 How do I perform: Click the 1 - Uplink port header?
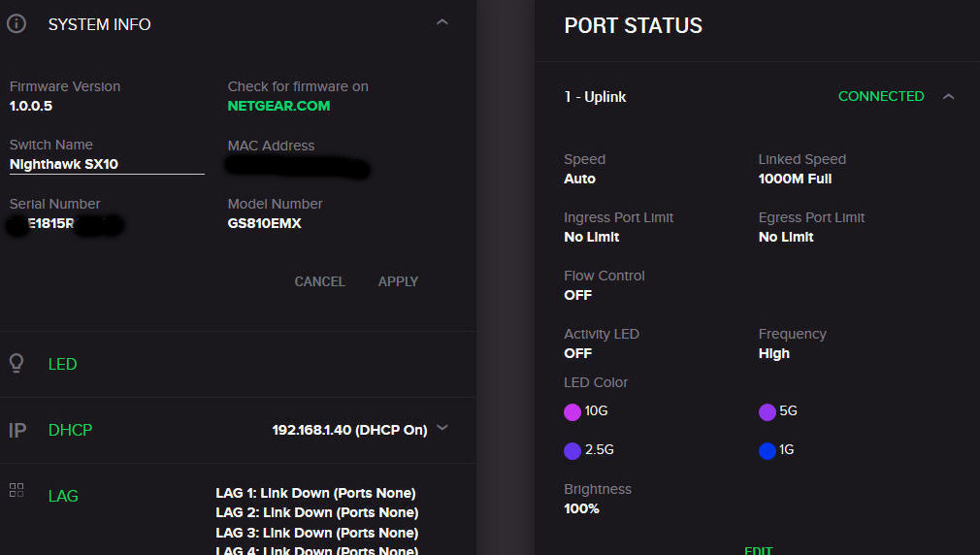[x=595, y=97]
